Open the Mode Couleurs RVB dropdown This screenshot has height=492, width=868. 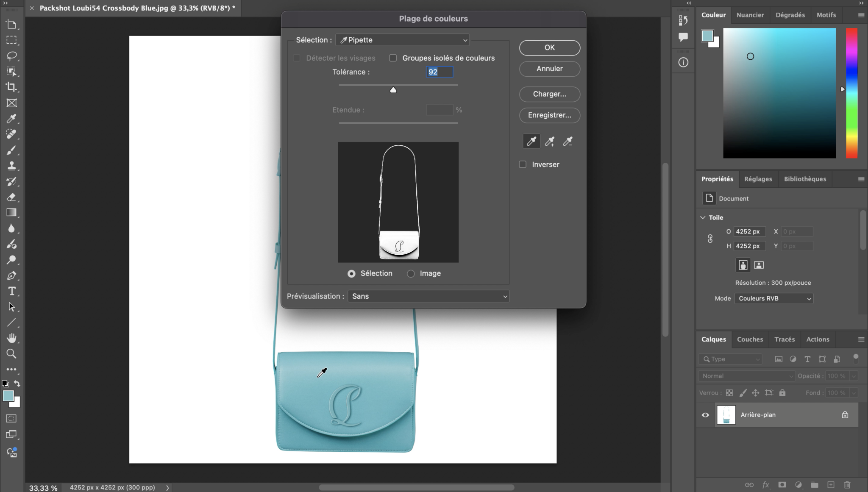tap(773, 298)
